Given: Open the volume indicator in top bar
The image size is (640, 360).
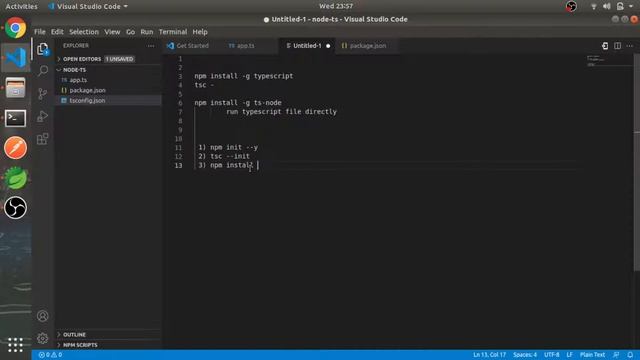Looking at the screenshot, I should (607, 6).
